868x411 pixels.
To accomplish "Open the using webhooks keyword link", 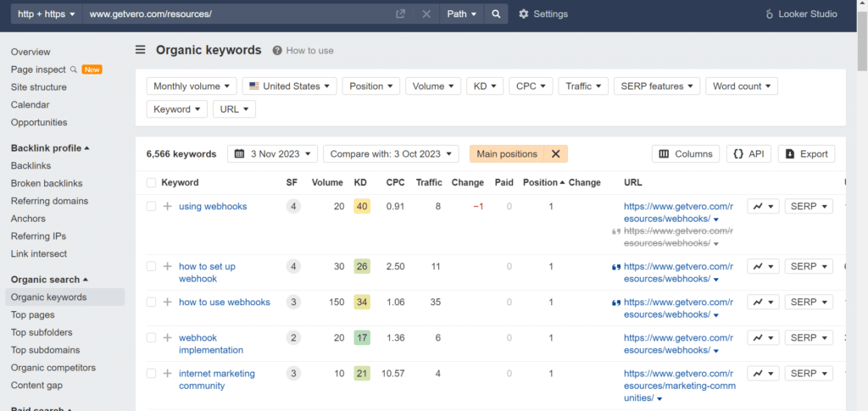I will pyautogui.click(x=213, y=206).
